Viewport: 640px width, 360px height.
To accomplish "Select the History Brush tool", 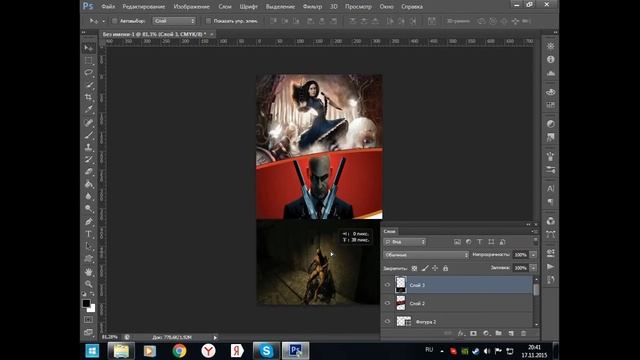I will 89,160.
